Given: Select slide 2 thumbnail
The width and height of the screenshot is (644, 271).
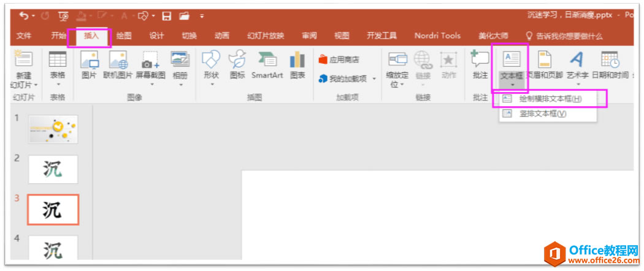Looking at the screenshot, I should 53,169.
